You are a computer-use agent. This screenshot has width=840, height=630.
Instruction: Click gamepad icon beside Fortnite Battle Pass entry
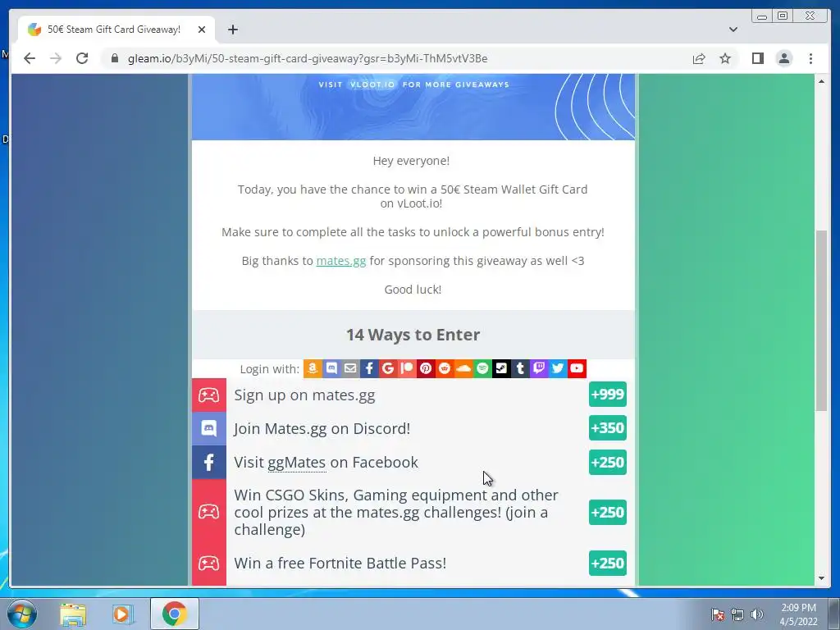209,564
